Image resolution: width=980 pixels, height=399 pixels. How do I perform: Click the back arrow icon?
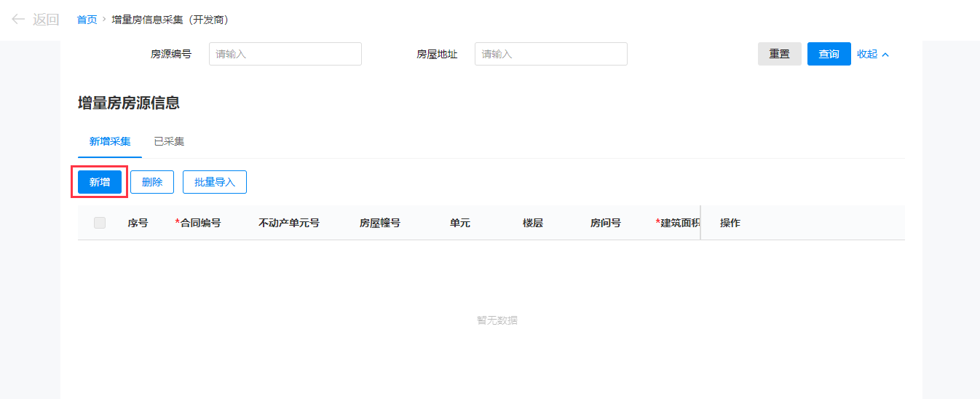point(18,20)
